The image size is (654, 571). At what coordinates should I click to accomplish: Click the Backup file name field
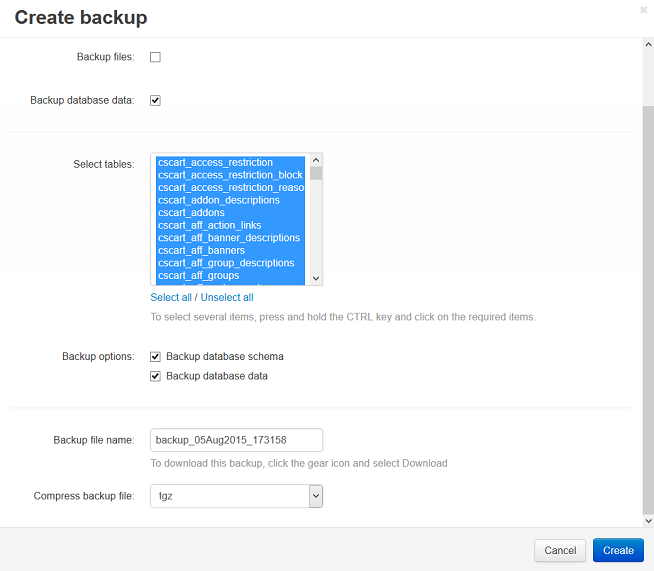[236, 440]
